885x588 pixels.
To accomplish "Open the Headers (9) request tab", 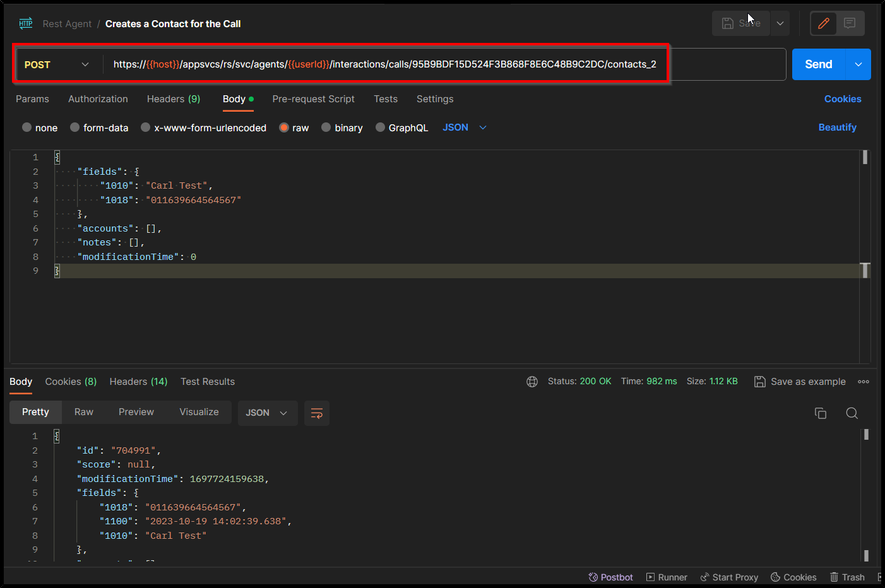I will 174,99.
